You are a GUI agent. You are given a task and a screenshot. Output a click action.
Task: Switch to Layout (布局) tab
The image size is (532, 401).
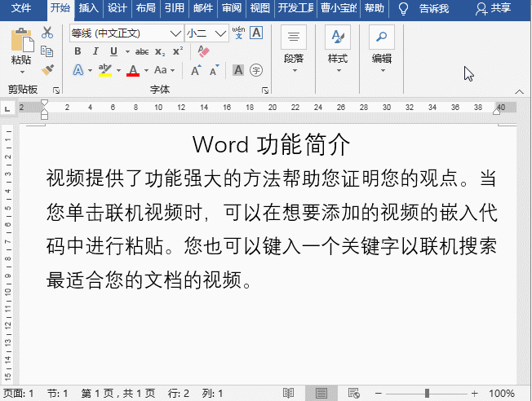point(145,8)
